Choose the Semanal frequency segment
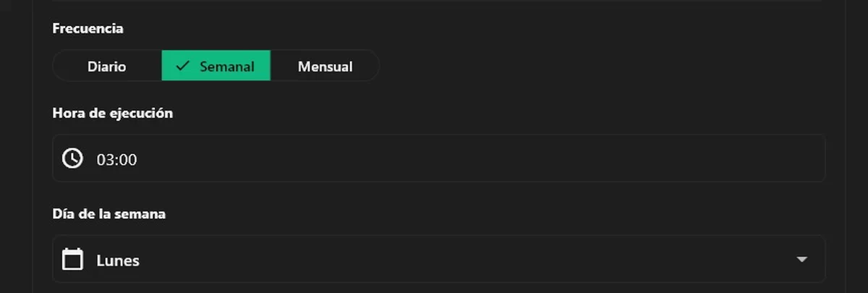868x293 pixels. tap(216, 66)
